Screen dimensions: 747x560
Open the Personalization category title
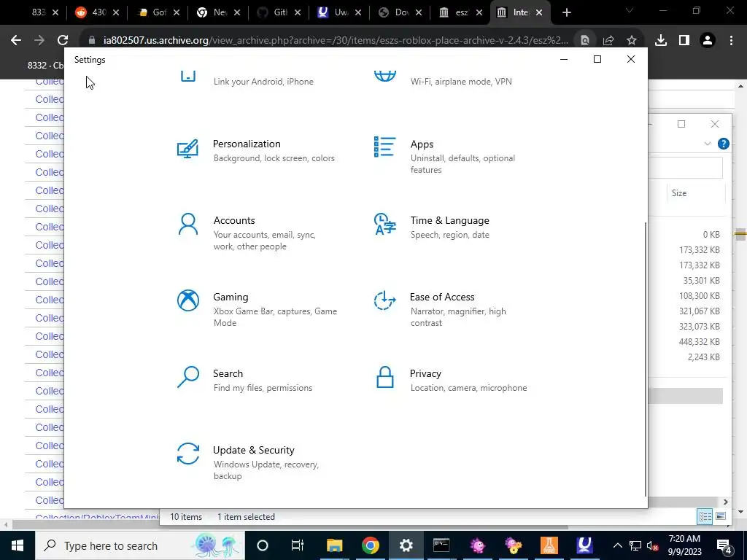247,144
